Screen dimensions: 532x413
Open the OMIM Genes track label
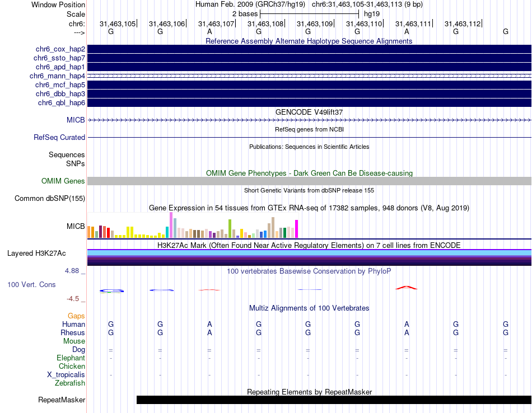63,181
